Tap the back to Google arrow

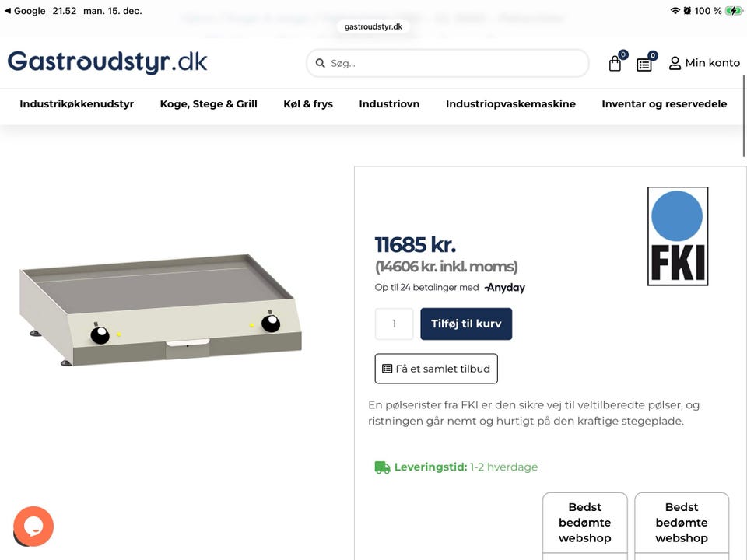pos(8,10)
